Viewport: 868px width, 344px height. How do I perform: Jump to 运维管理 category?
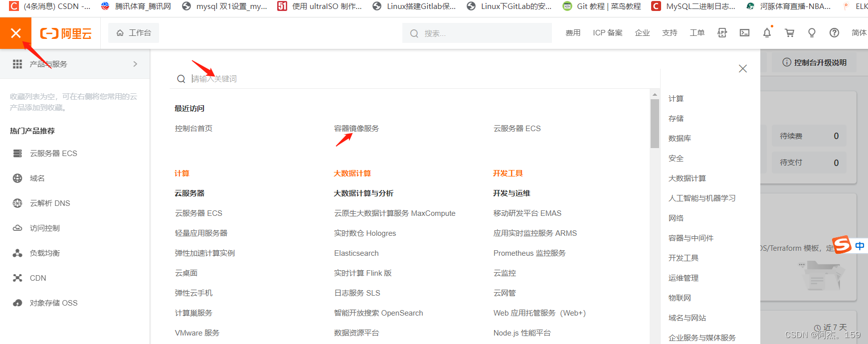pyautogui.click(x=684, y=278)
